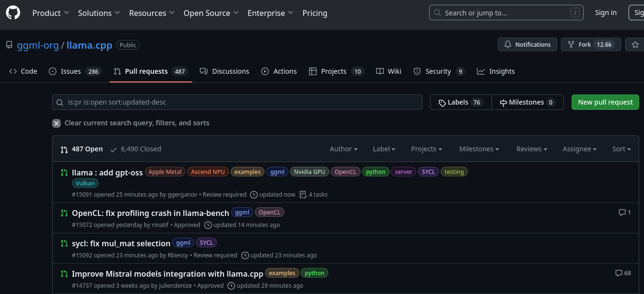This screenshot has height=294, width=644.
Task: Show the 487 Open pull requests
Action: (x=82, y=149)
